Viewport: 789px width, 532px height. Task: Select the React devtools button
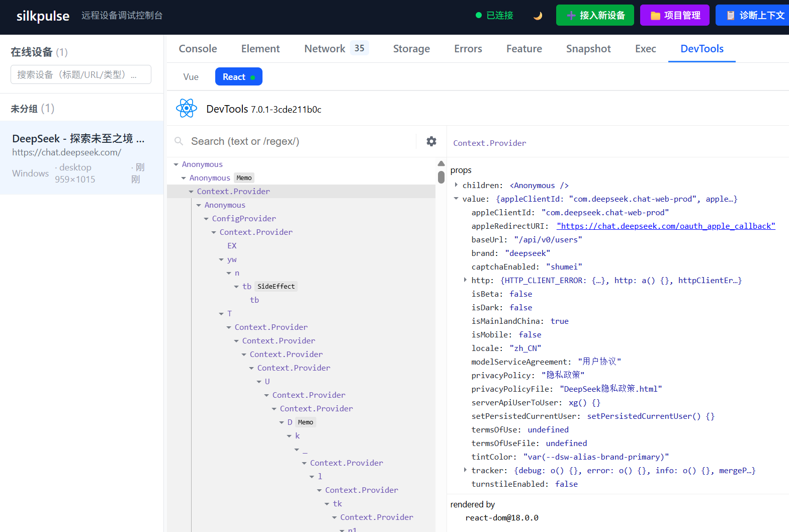point(239,76)
